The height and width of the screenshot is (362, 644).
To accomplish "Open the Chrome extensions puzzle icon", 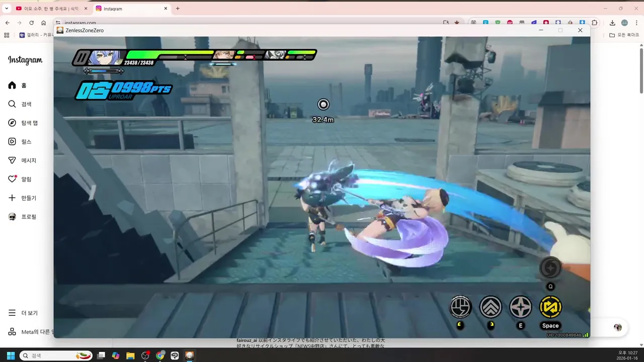I will [x=595, y=23].
